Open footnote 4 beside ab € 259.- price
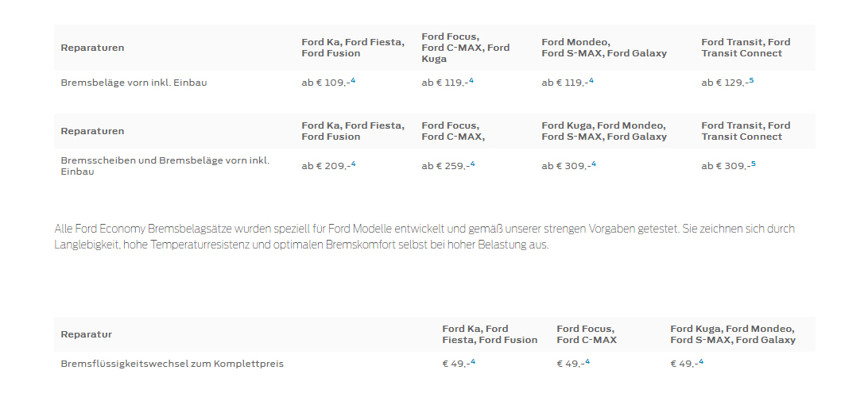 pos(472,164)
